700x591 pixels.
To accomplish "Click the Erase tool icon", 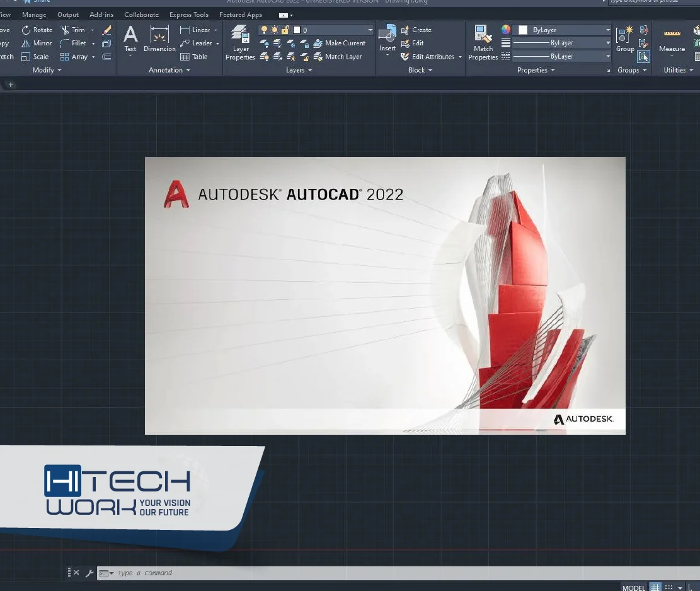I will point(106,30).
